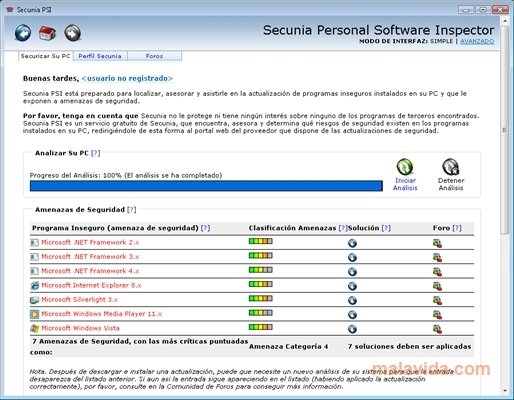Image resolution: width=514 pixels, height=400 pixels.
Task: Open Microsoft Silverlight 3.x entry
Action: pos(80,300)
